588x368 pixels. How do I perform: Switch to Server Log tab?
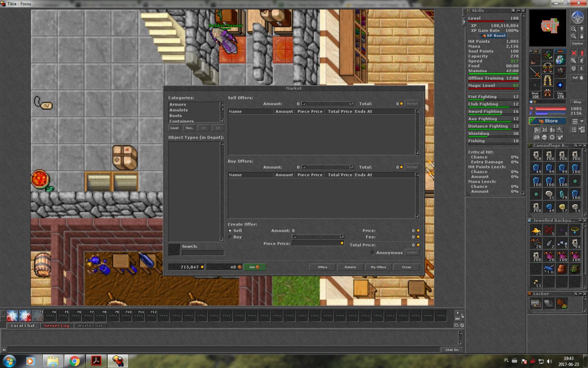click(56, 326)
